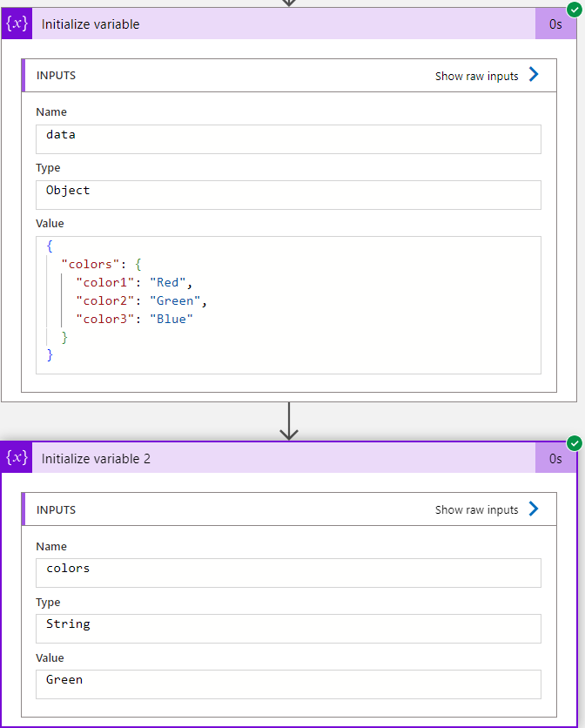Click the 0s duration badge on Initialize variable
Image resolution: width=585 pixels, height=728 pixels.
click(x=555, y=24)
